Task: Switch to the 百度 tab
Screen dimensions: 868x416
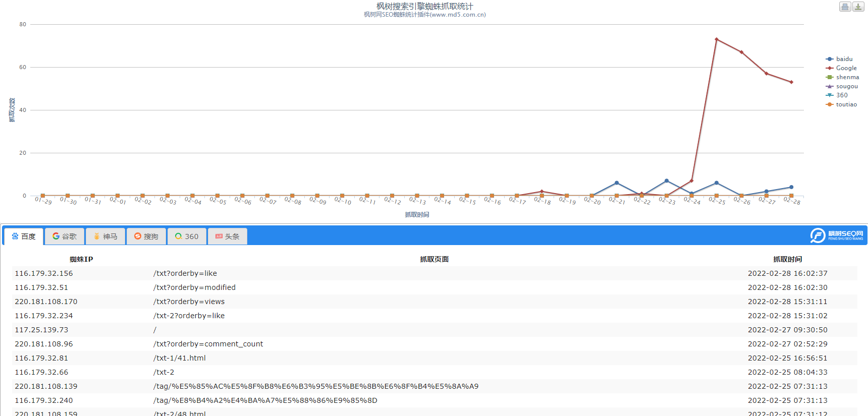Action: pos(24,236)
